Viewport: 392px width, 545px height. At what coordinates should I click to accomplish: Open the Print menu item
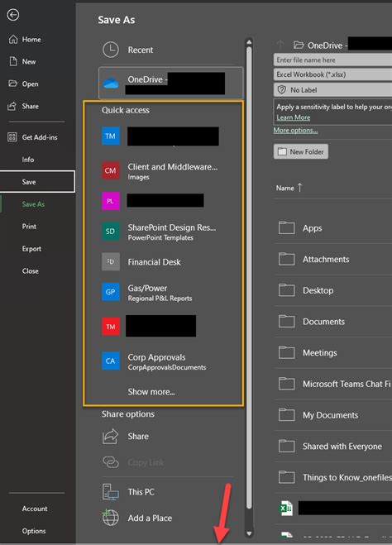click(29, 227)
